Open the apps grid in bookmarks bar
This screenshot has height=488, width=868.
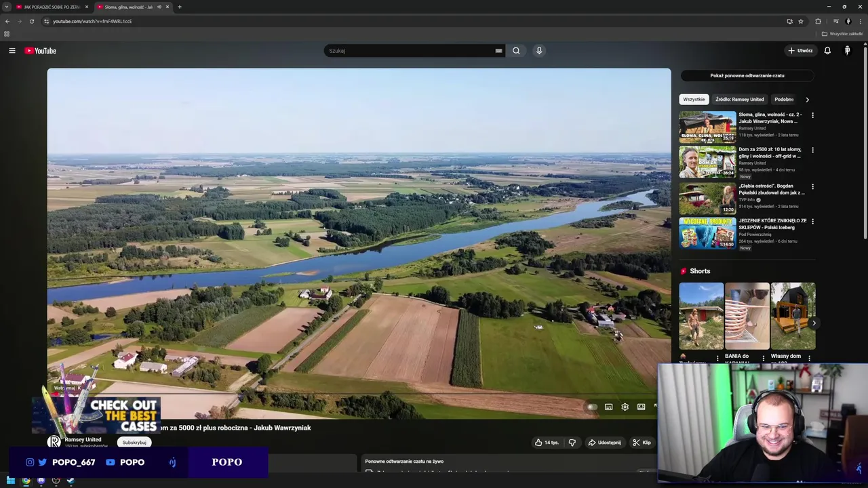point(7,34)
